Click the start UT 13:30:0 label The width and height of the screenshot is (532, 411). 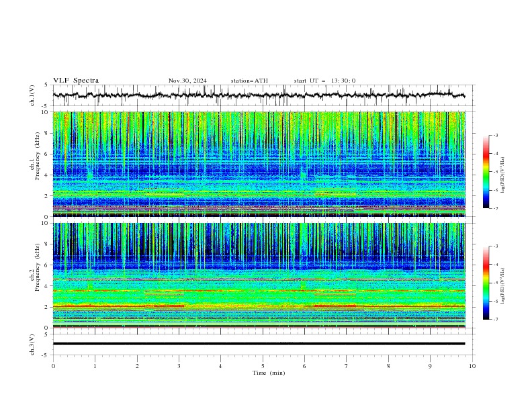tap(324, 81)
